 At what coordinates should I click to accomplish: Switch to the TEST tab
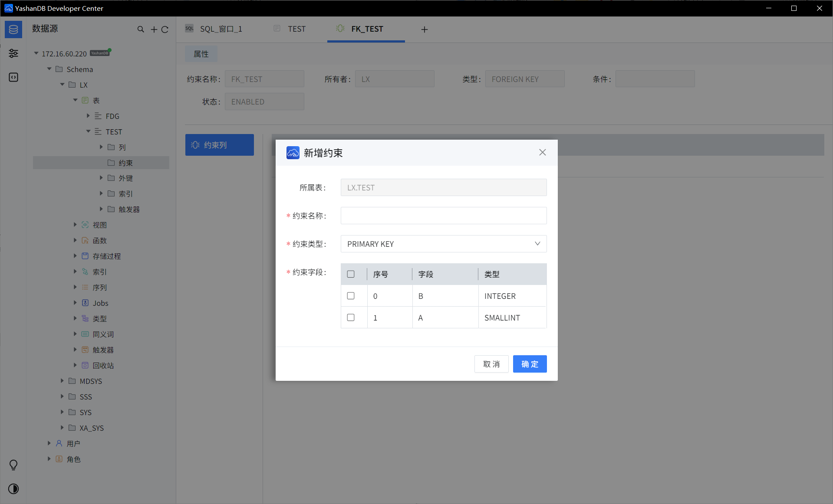click(x=296, y=29)
